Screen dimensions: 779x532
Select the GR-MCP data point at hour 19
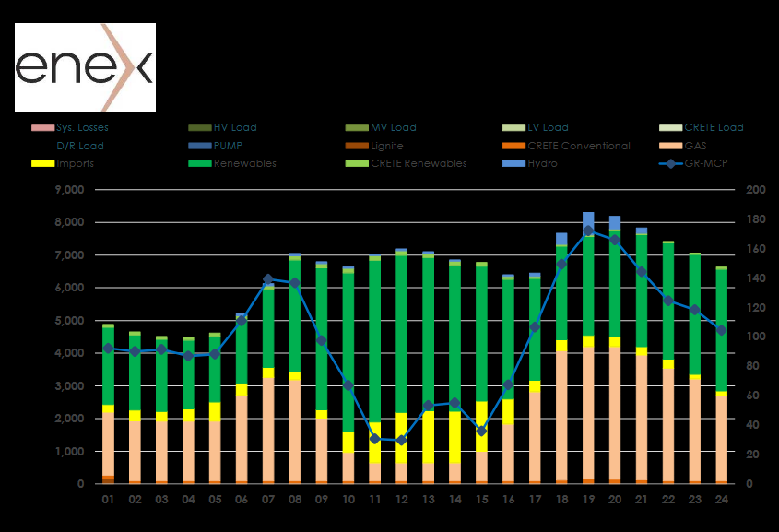pyautogui.click(x=588, y=231)
